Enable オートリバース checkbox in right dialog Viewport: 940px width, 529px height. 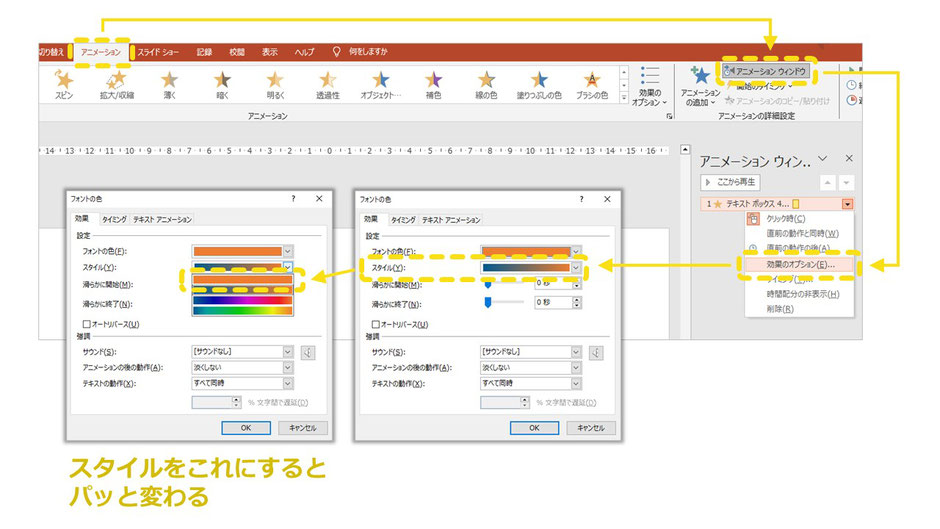[375, 324]
